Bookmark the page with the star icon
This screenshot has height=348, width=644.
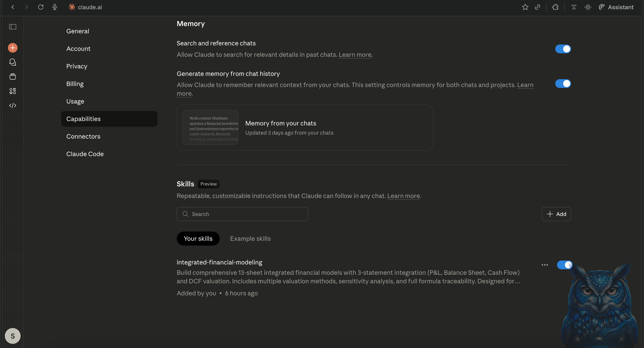tap(525, 7)
